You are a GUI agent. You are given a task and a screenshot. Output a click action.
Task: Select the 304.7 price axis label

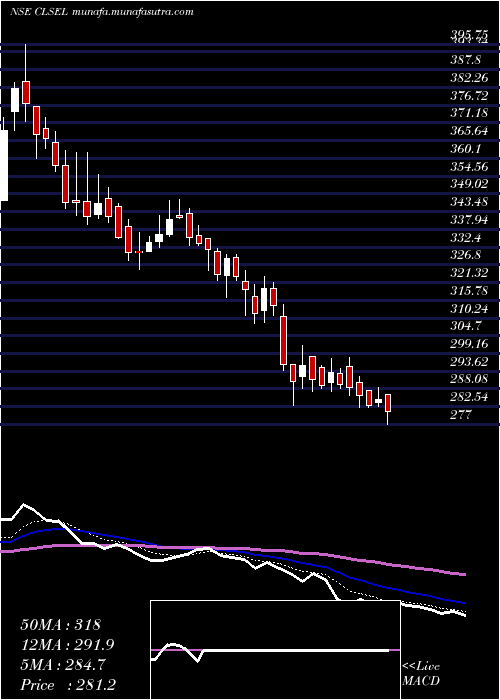pos(465,325)
